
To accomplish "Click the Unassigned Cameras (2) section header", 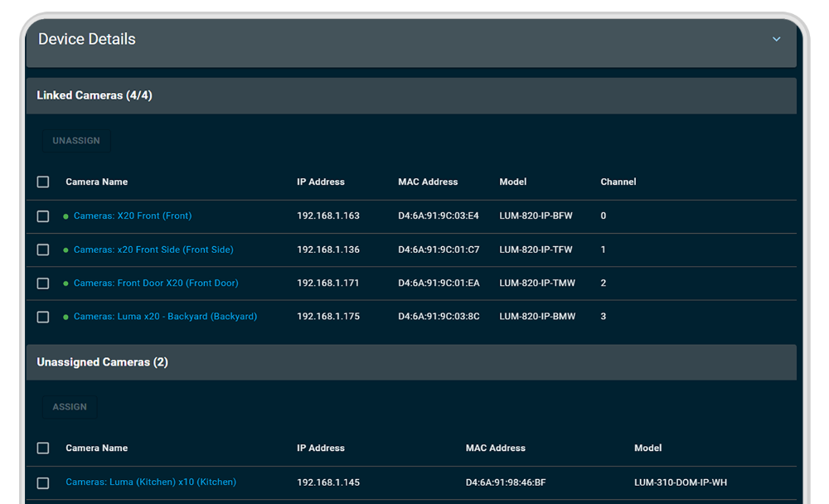I will pos(102,362).
